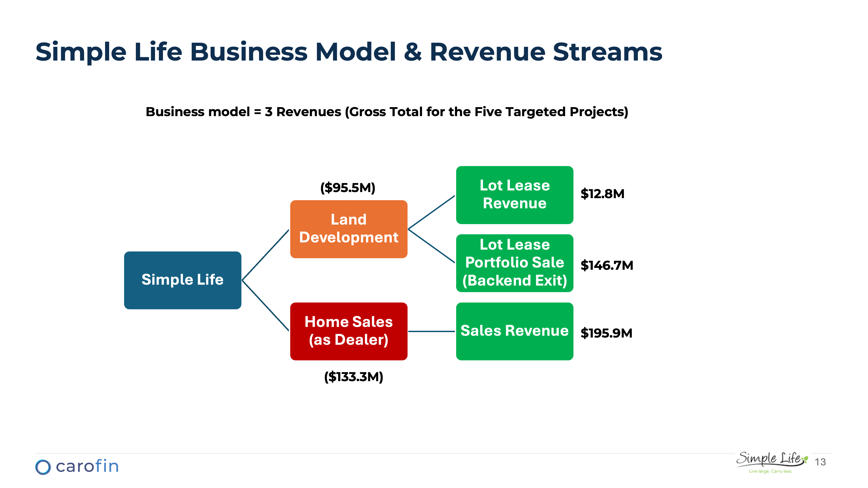Click the carofin circle logo icon
The height and width of the screenshot is (488, 868).
[43, 467]
